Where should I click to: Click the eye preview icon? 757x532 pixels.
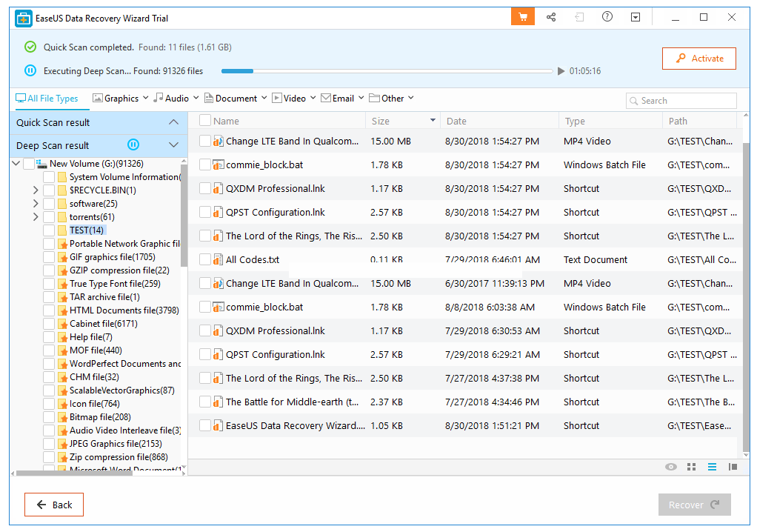tap(671, 467)
